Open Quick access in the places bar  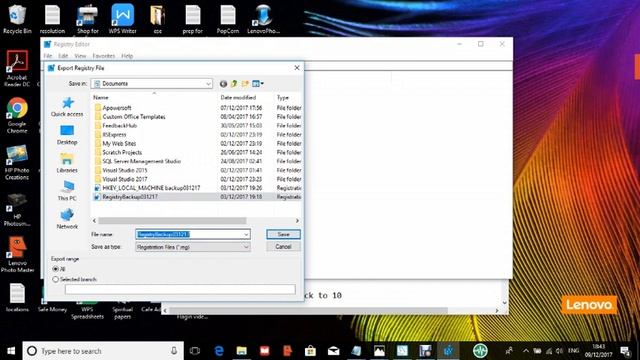click(x=67, y=107)
